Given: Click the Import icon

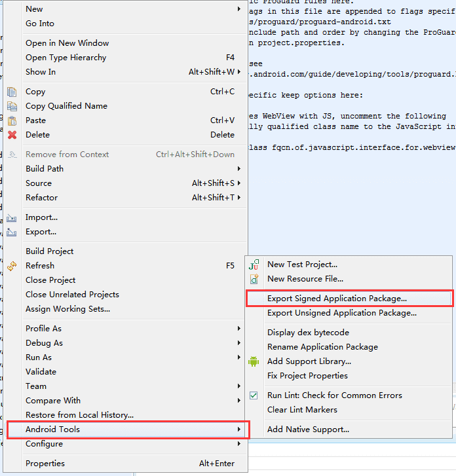Looking at the screenshot, I should 12,217.
